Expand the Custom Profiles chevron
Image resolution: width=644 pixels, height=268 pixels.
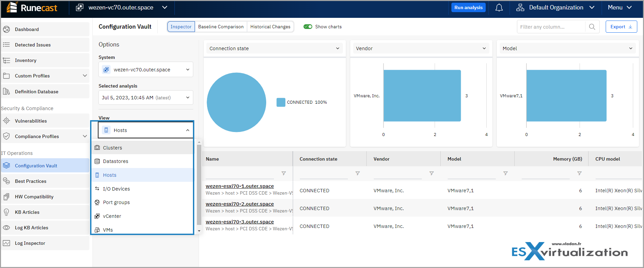pyautogui.click(x=85, y=76)
